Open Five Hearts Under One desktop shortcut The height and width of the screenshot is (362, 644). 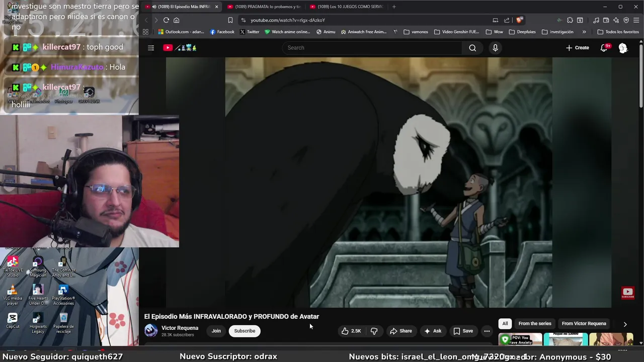pyautogui.click(x=38, y=295)
